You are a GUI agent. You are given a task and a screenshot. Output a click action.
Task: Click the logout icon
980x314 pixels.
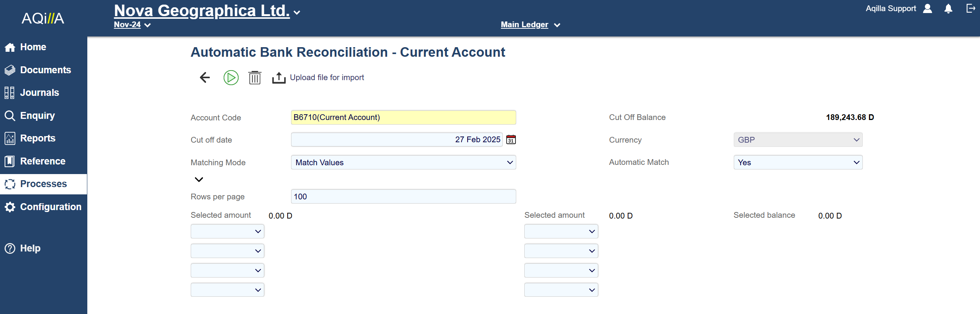click(970, 8)
